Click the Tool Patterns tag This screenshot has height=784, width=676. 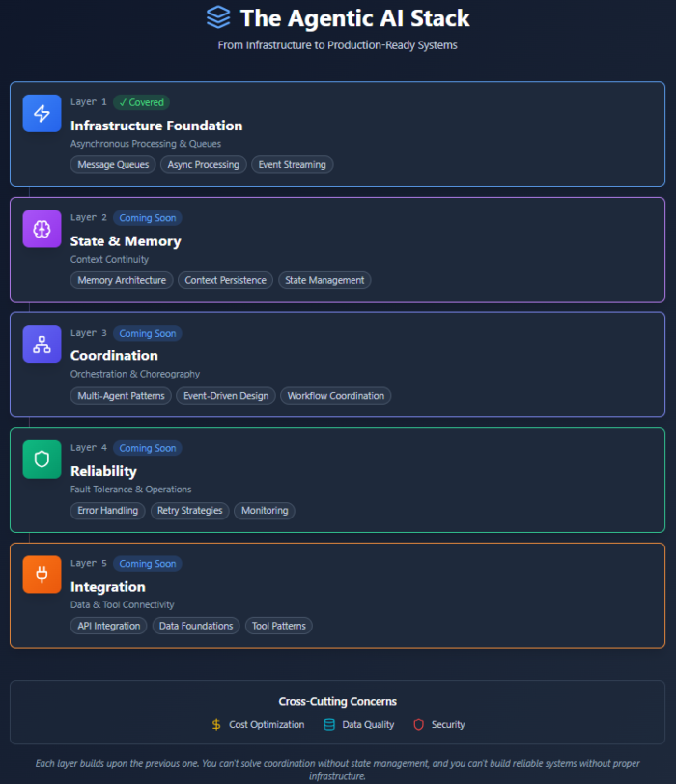click(278, 626)
